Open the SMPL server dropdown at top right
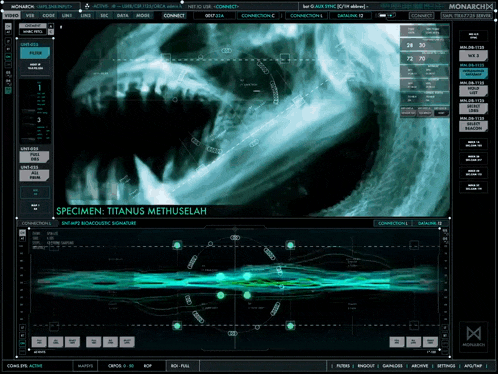Screen dimensions: 498x374 [x=467, y=16]
